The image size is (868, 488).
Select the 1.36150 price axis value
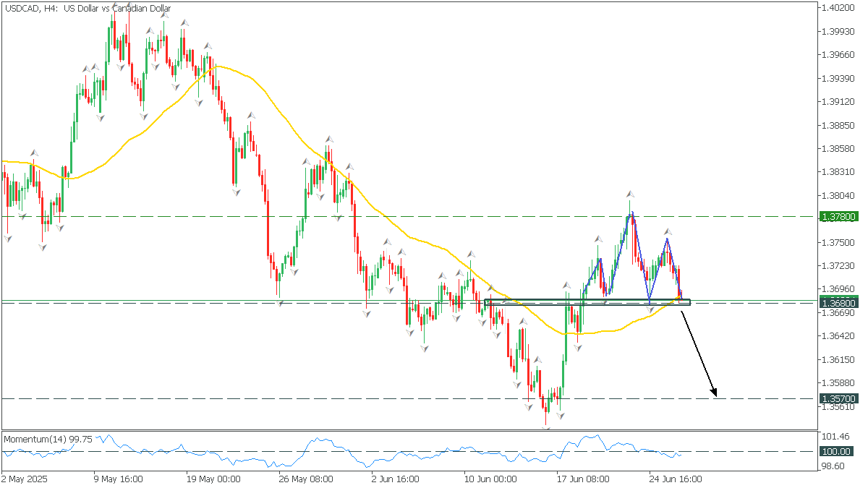point(840,359)
